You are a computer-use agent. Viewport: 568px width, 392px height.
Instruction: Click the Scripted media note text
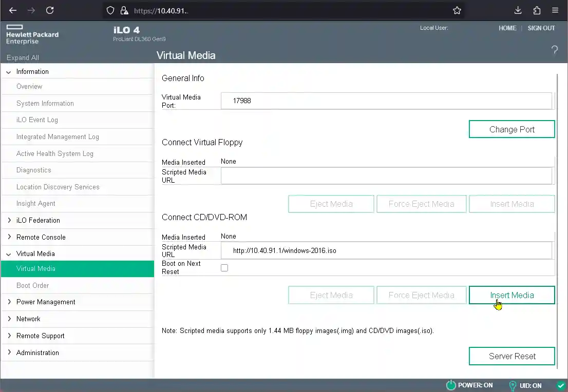tap(298, 330)
